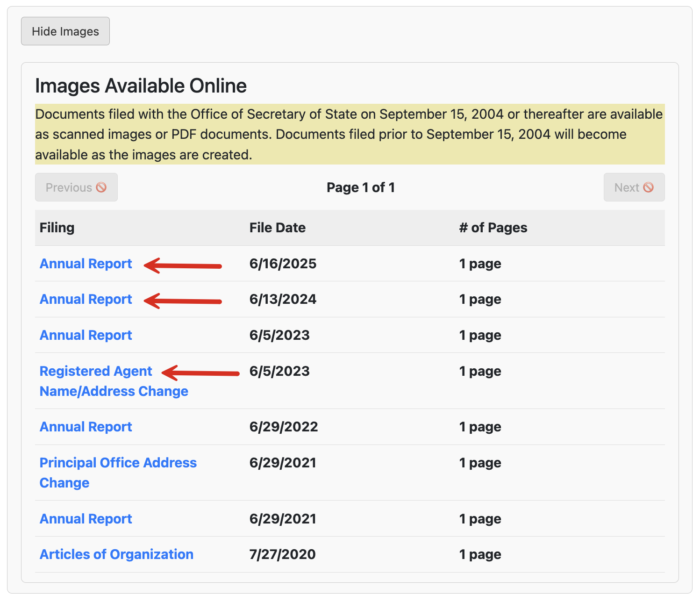Click the 6/29/2021 date beside Principal Office
The height and width of the screenshot is (602, 700).
coord(283,463)
